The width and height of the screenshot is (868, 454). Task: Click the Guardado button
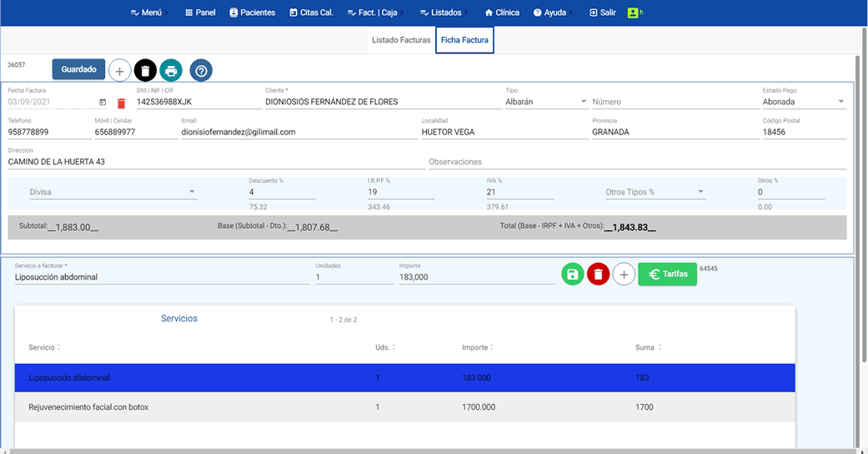click(78, 69)
